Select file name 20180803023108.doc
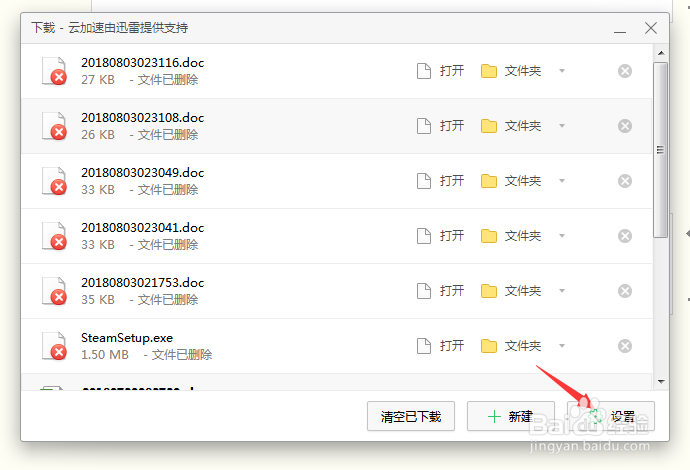This screenshot has width=690, height=470. tap(143, 118)
